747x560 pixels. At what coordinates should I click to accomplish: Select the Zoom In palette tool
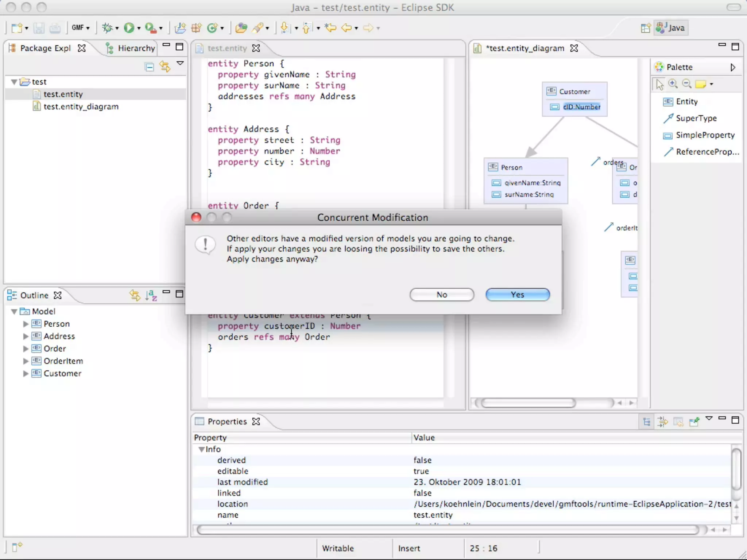pyautogui.click(x=673, y=84)
